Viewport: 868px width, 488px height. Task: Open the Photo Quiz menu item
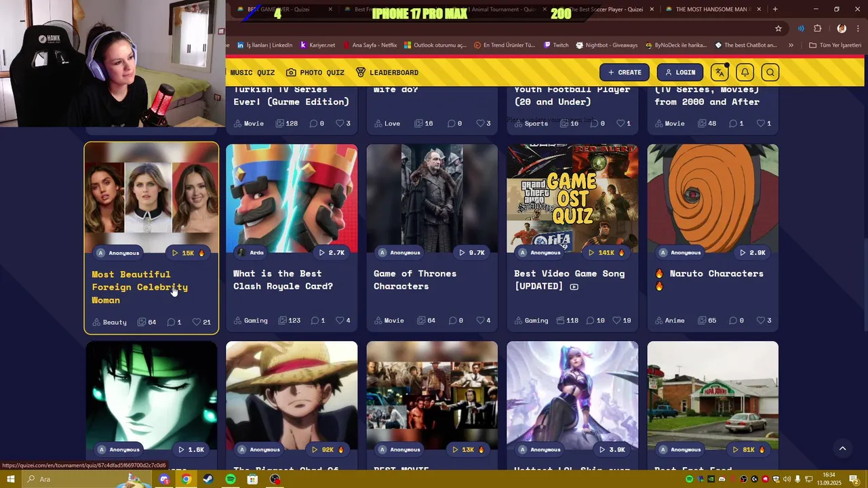(x=315, y=73)
